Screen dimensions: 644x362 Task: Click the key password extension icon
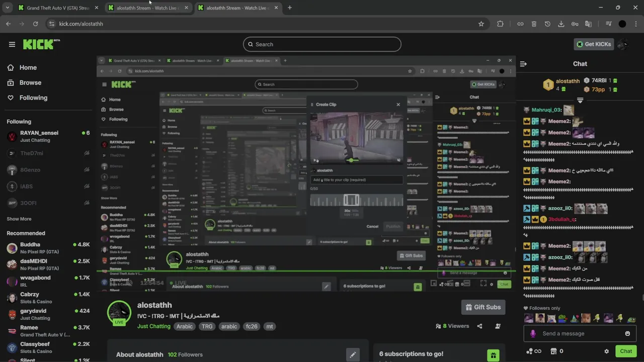coord(575,24)
